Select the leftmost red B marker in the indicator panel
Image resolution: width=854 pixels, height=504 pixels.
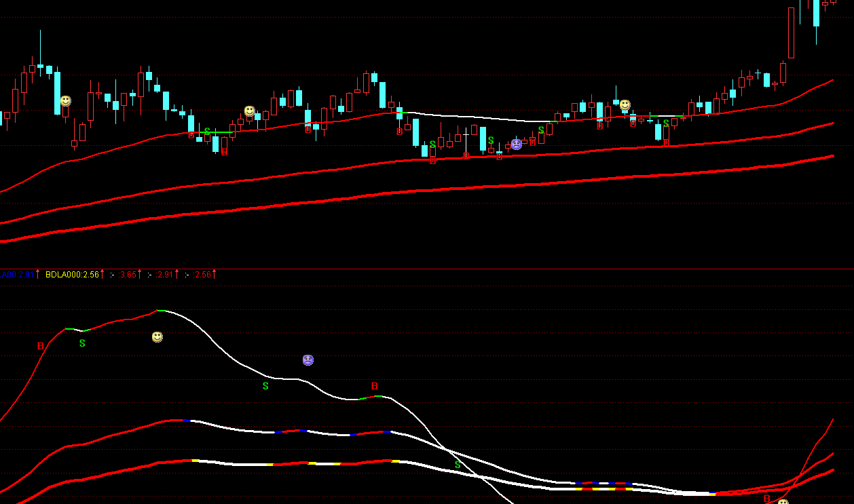coord(41,346)
